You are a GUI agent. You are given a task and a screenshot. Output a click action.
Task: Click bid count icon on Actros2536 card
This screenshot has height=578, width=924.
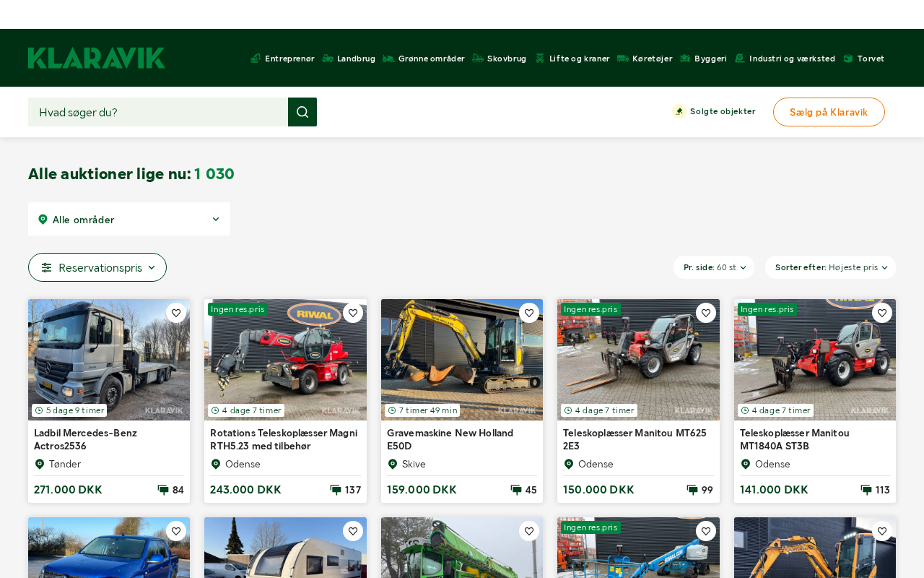163,490
